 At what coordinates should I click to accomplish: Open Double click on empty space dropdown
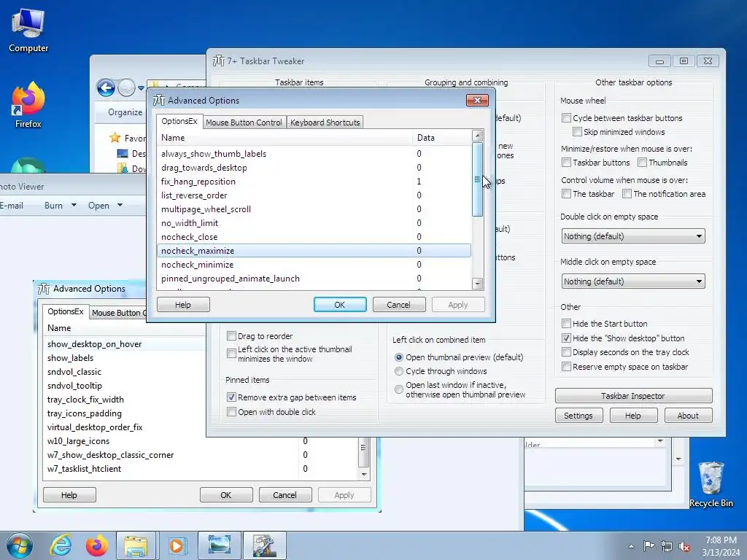tap(633, 236)
